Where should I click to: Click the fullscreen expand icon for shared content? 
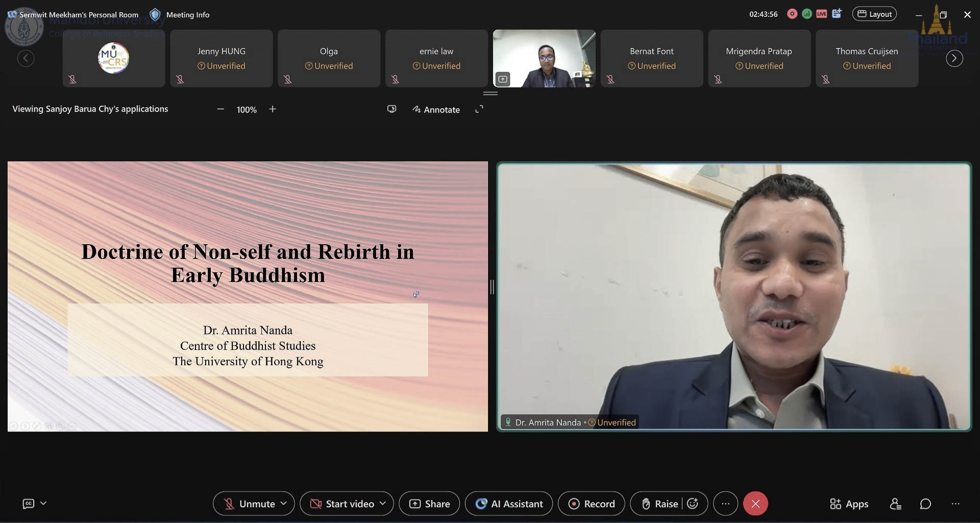(x=479, y=109)
